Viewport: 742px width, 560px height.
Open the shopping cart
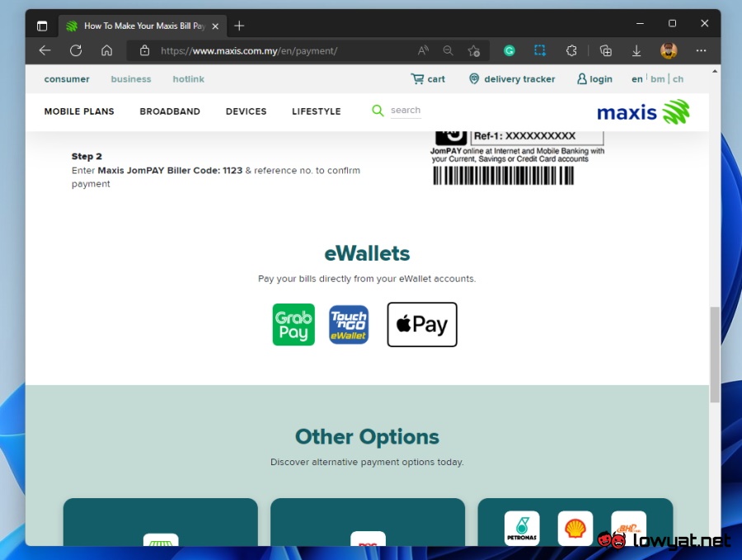click(x=428, y=79)
